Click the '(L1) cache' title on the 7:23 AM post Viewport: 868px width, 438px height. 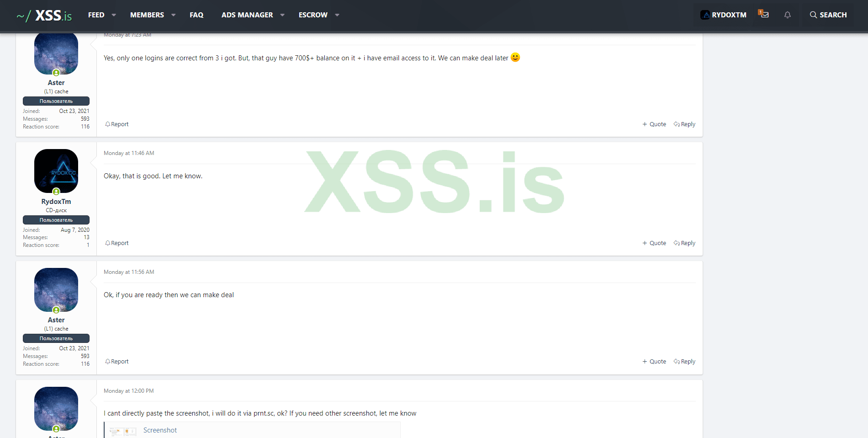tap(56, 91)
